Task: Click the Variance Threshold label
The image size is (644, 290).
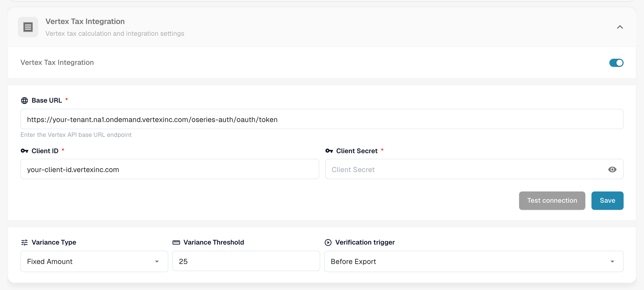Action: click(x=214, y=242)
